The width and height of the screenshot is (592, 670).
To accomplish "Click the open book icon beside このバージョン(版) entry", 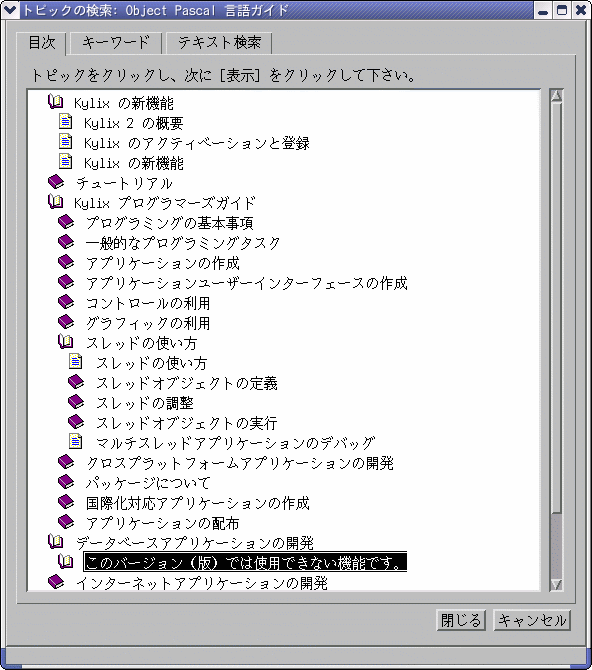I will [x=65, y=562].
